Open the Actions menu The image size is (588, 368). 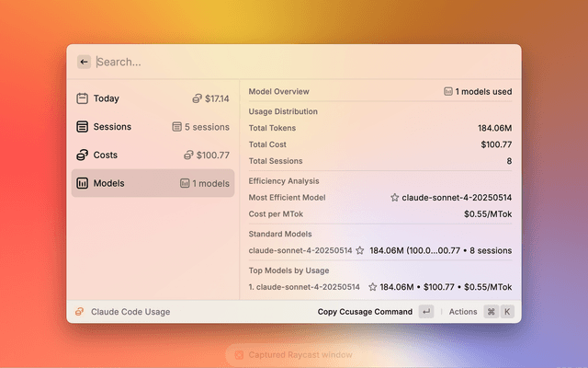(x=463, y=312)
